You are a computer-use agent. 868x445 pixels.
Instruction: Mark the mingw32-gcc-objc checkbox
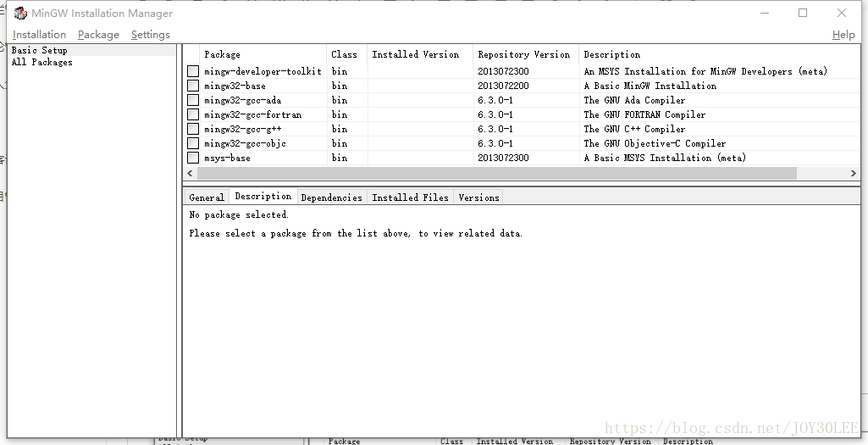point(192,143)
